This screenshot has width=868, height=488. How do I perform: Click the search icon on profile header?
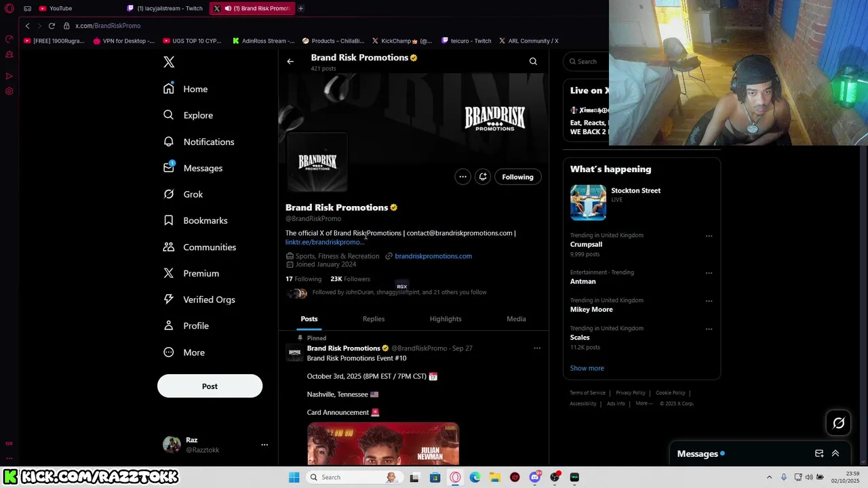pos(533,62)
